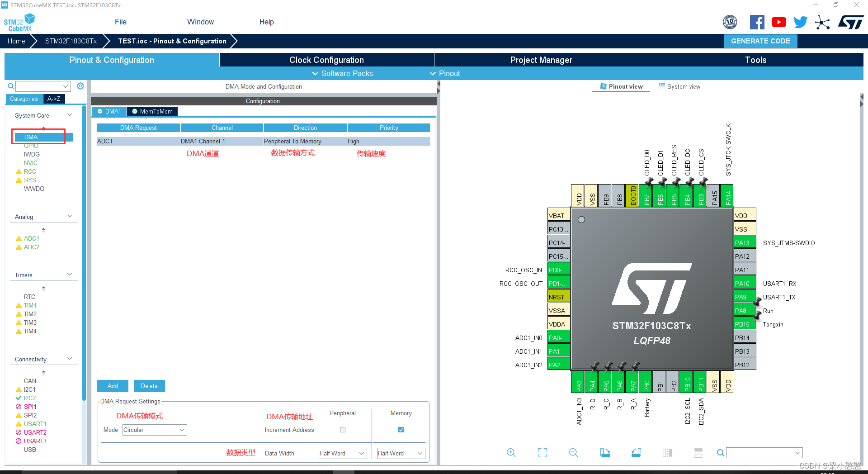The width and height of the screenshot is (868, 474).
Task: Click the 10-year anniversary badge icon
Action: click(x=730, y=22)
